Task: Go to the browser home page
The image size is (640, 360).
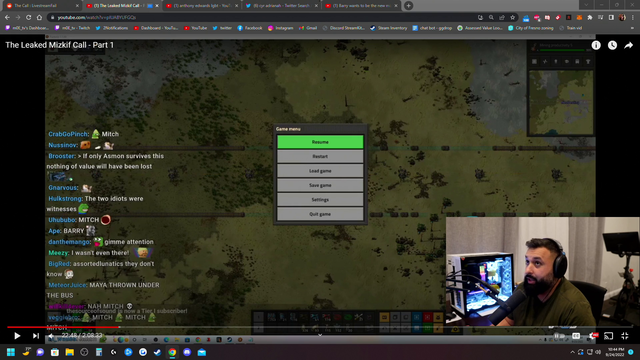Action: (39, 18)
